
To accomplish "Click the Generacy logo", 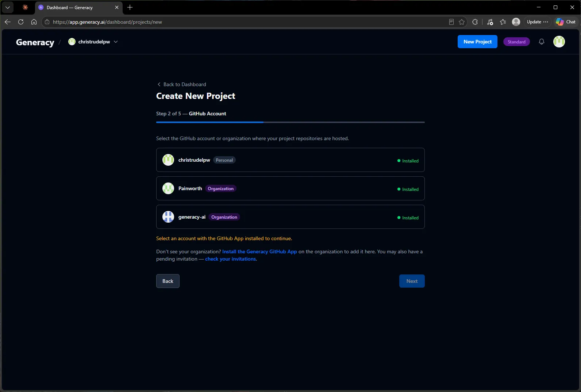I will pyautogui.click(x=35, y=42).
